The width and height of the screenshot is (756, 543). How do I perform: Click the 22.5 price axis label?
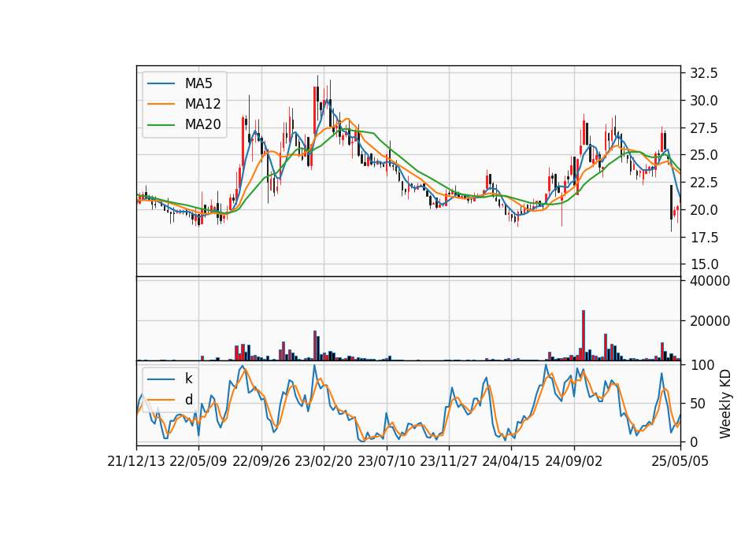(x=704, y=183)
